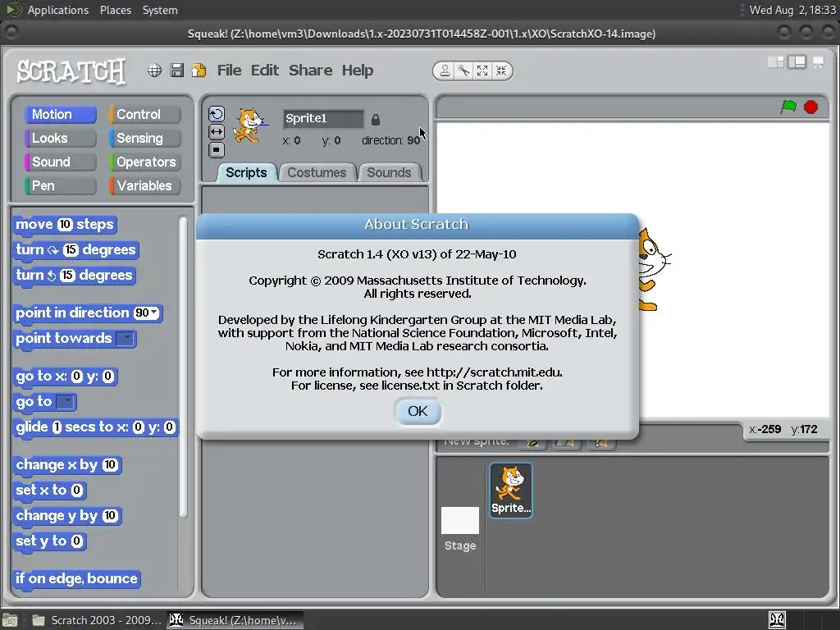The image size is (840, 630).
Task: Click the steps value in move block
Action: [x=65, y=225]
